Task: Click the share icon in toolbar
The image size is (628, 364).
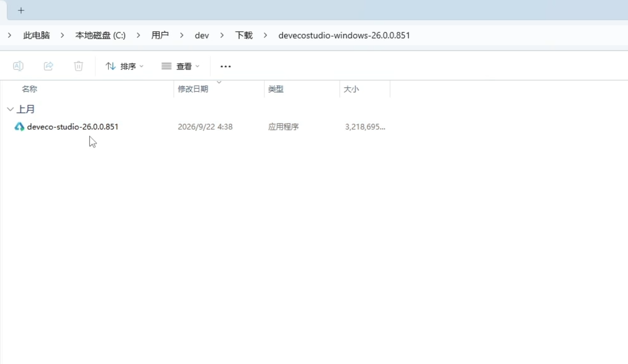Action: [x=48, y=66]
